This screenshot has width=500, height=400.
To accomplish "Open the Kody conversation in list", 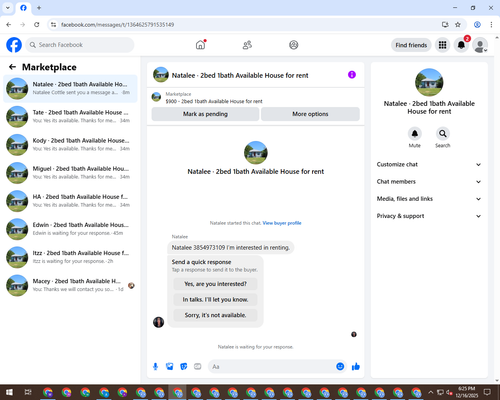I will (x=70, y=145).
